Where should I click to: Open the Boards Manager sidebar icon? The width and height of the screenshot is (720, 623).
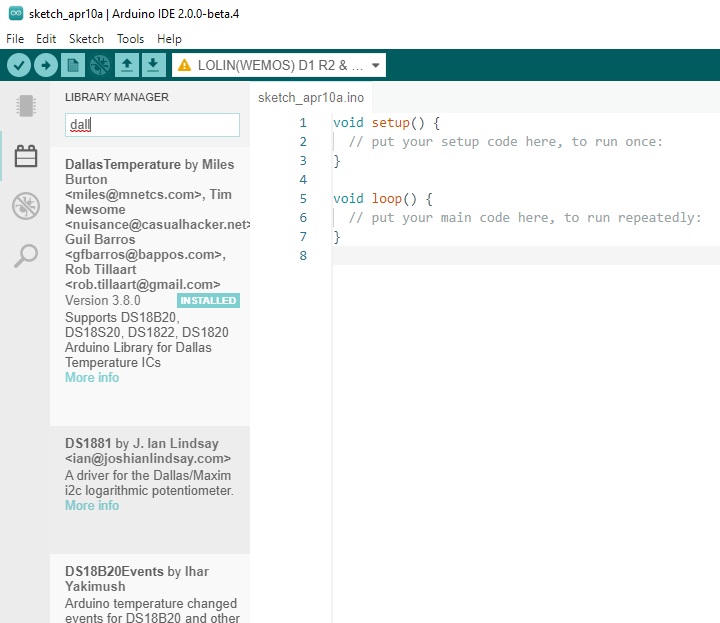pyautogui.click(x=26, y=106)
